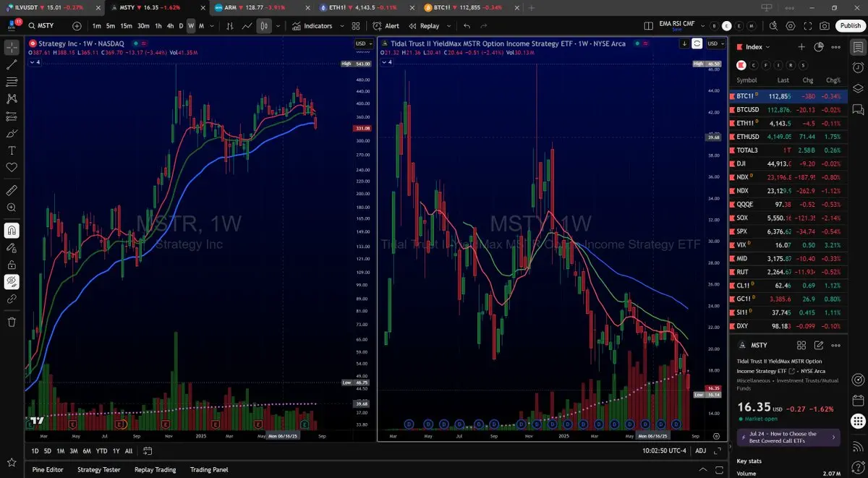The height and width of the screenshot is (478, 868).
Task: Open the Pine Editor tab
Action: click(48, 469)
